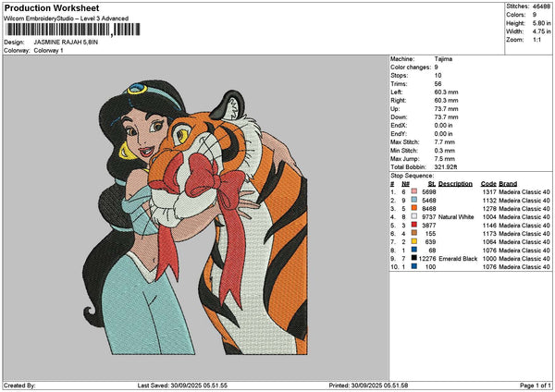Click 'Madeira Classic 40' in row 10

pos(524,267)
